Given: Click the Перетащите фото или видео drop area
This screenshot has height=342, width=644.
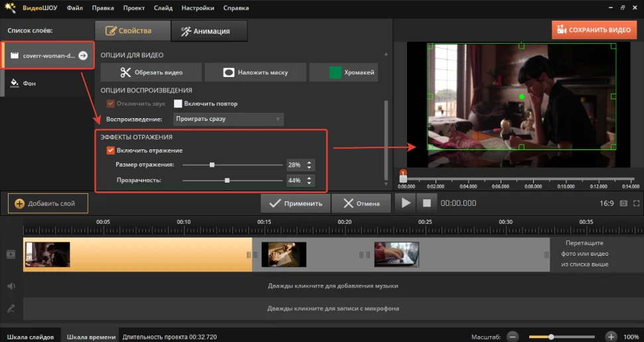Looking at the screenshot, I should [584, 254].
